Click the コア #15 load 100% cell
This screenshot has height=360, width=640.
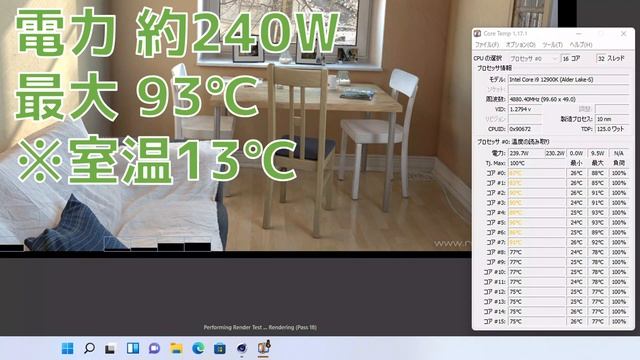coord(619,322)
